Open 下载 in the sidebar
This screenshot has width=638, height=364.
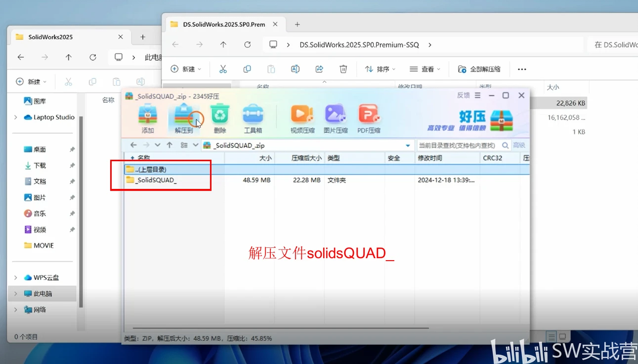point(40,165)
